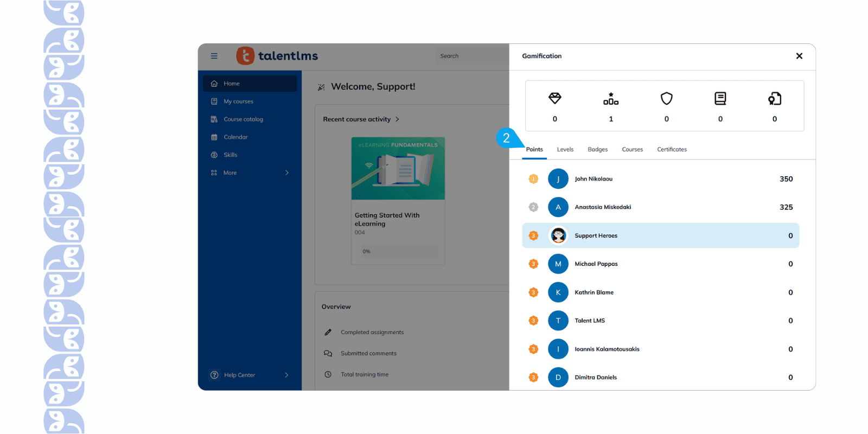Switch to the Courses tab

point(633,149)
